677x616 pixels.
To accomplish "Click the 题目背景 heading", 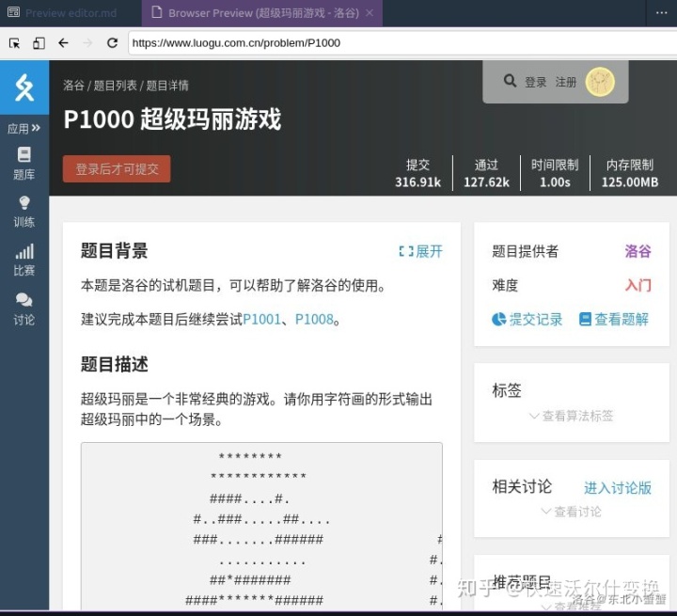I will coord(114,250).
